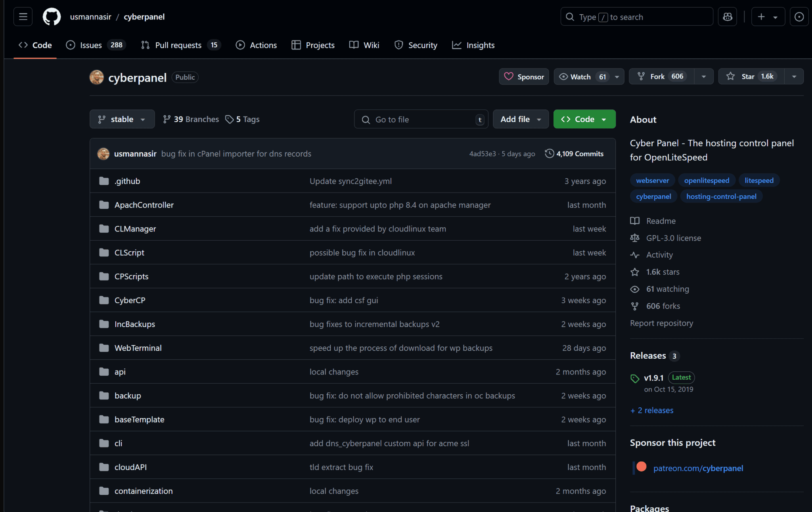Open usmannasir owner profile link
The image size is (812, 512).
[90, 17]
